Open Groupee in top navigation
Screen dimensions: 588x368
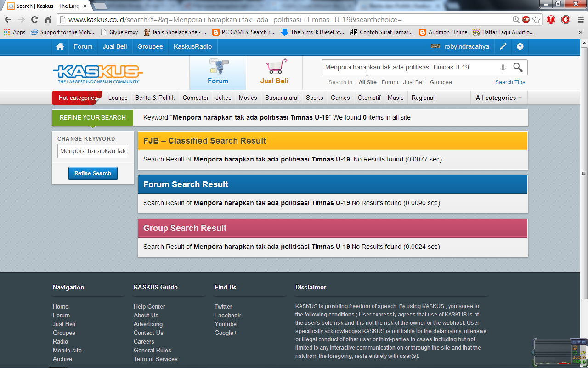coord(150,47)
